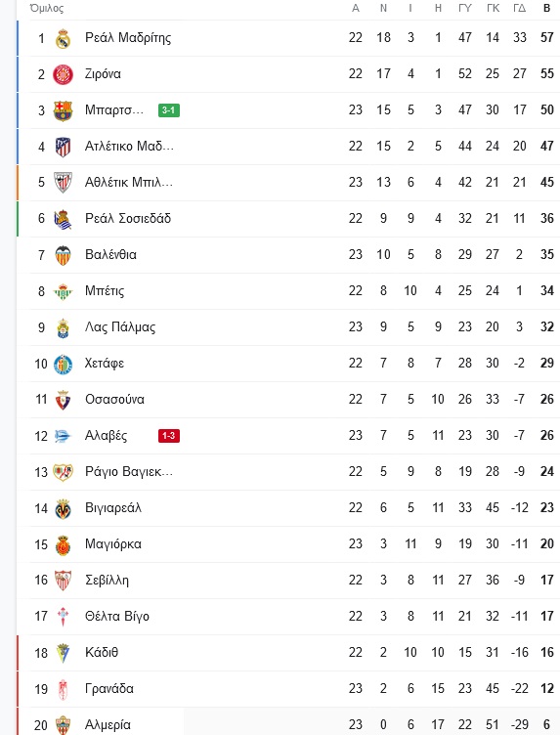Click the Real Madrid crest icon
Image resolution: width=560 pixels, height=735 pixels.
point(63,38)
